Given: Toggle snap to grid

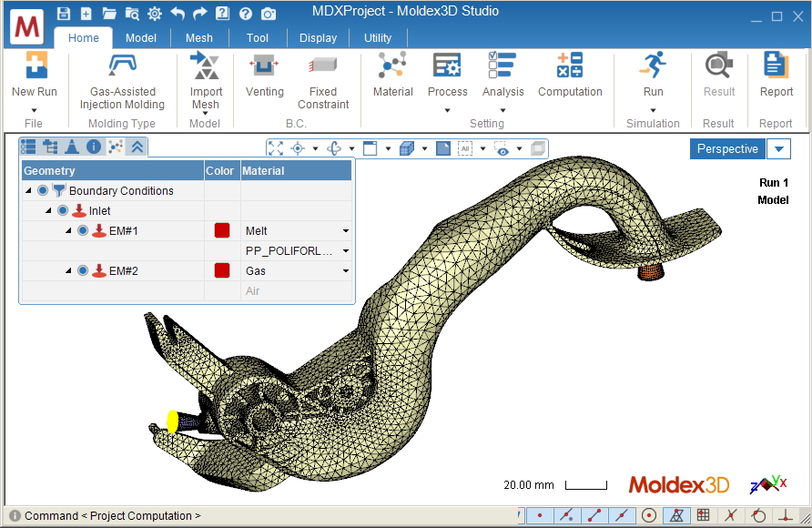Looking at the screenshot, I should [704, 515].
